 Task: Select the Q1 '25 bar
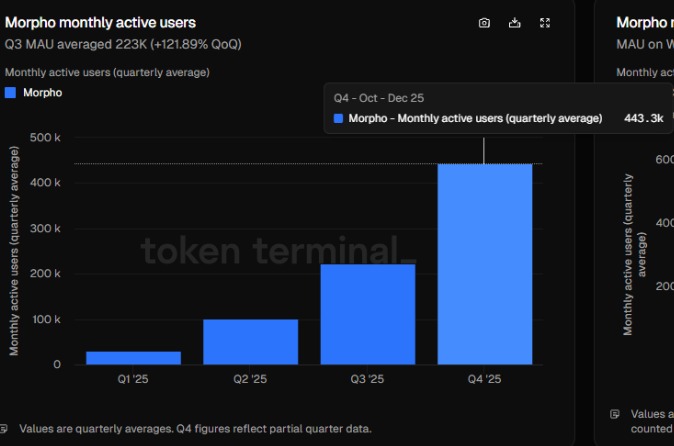pos(133,358)
